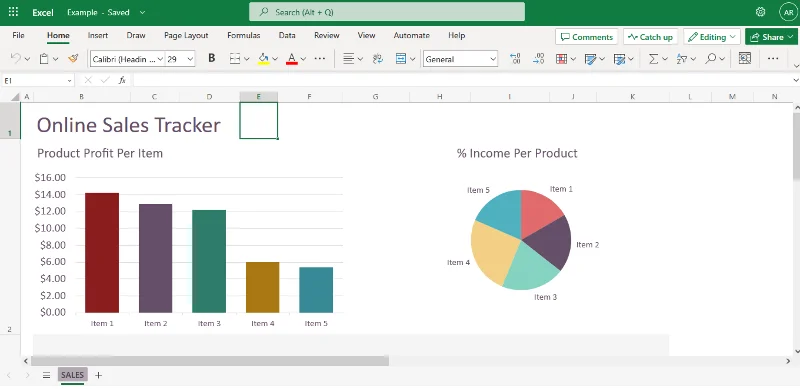The image size is (800, 389).
Task: Open the font name dropdown
Action: point(160,59)
